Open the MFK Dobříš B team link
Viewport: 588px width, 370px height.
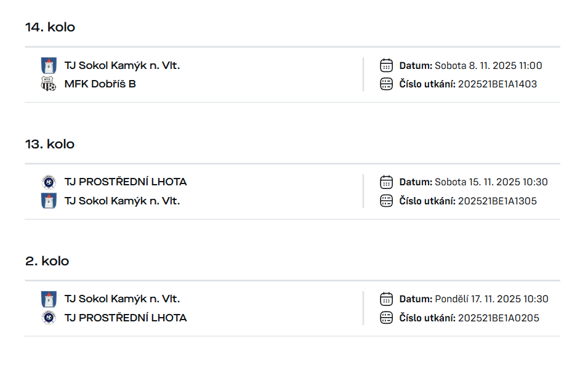coord(100,84)
